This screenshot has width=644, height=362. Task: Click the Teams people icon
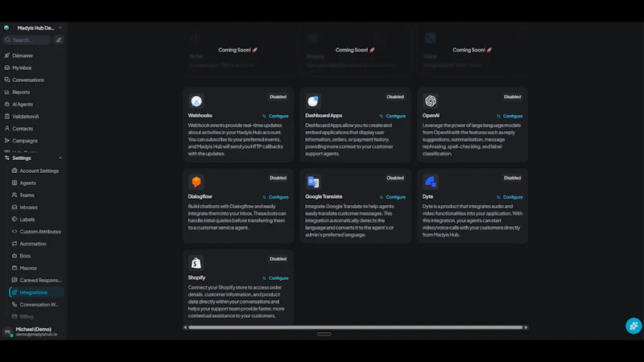[x=14, y=195]
